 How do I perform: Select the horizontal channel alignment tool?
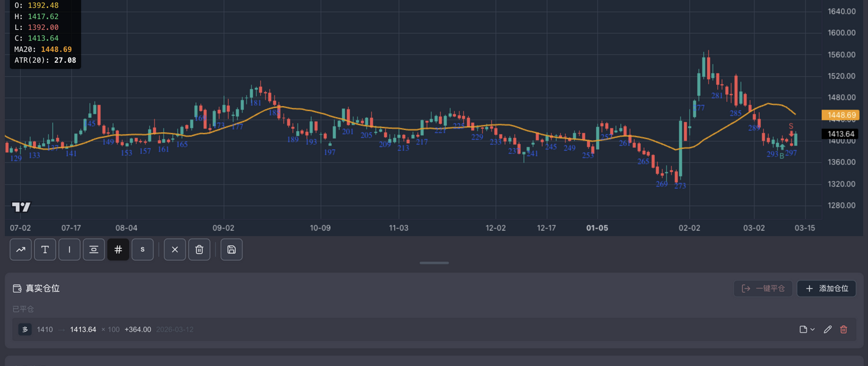[x=94, y=249]
